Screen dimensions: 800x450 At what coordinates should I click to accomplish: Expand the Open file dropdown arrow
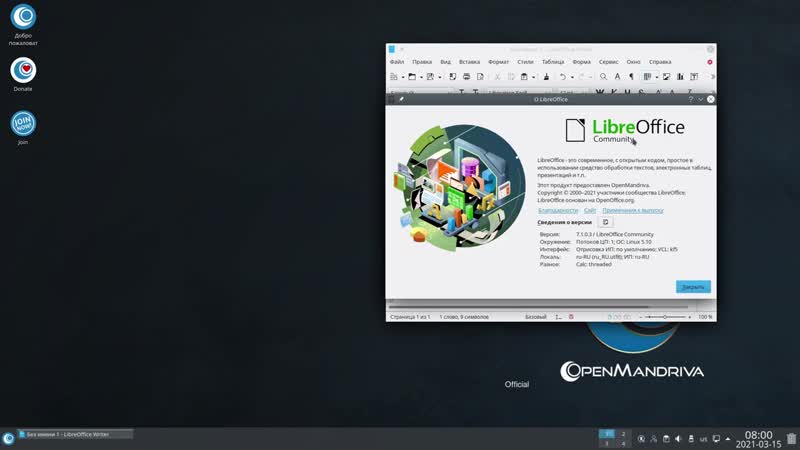coord(421,77)
